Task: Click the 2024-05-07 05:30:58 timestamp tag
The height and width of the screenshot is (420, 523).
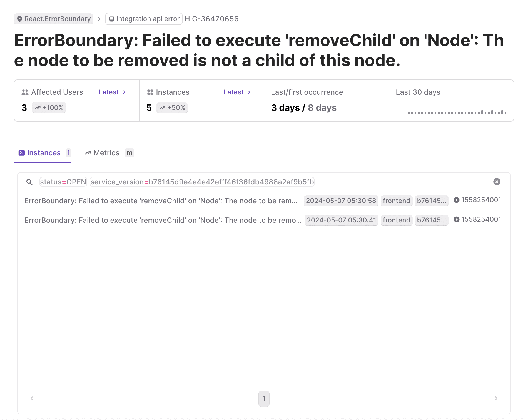Action: tap(341, 201)
